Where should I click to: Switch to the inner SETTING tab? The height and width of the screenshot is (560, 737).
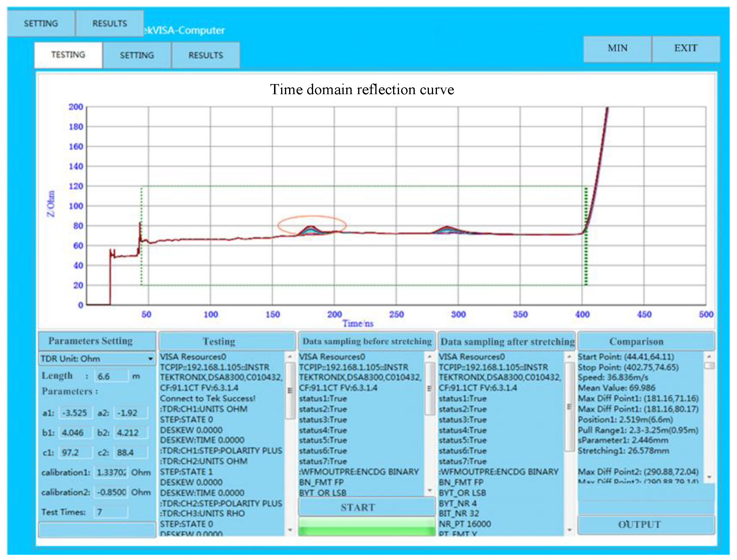[x=137, y=55]
